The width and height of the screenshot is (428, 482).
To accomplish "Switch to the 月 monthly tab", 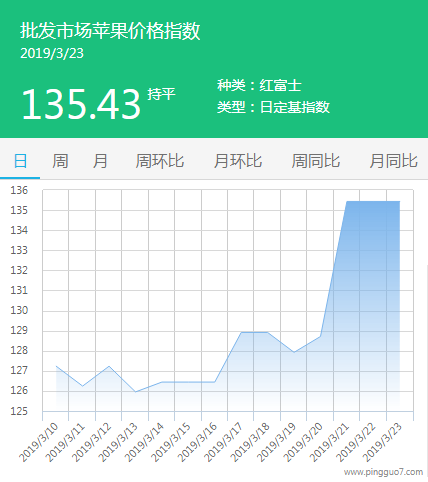I will click(100, 161).
